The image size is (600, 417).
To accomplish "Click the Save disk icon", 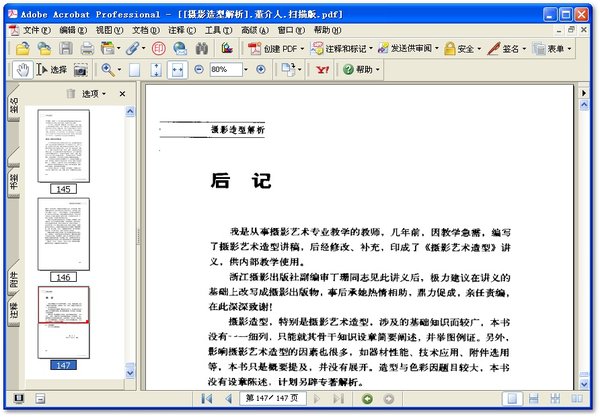I will pos(65,49).
